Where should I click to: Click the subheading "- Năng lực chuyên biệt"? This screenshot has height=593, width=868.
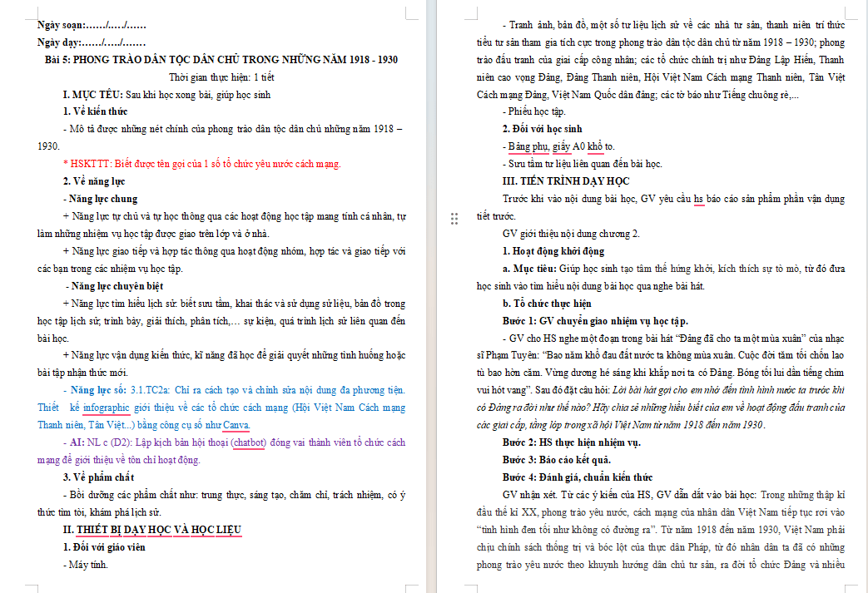pos(115,286)
